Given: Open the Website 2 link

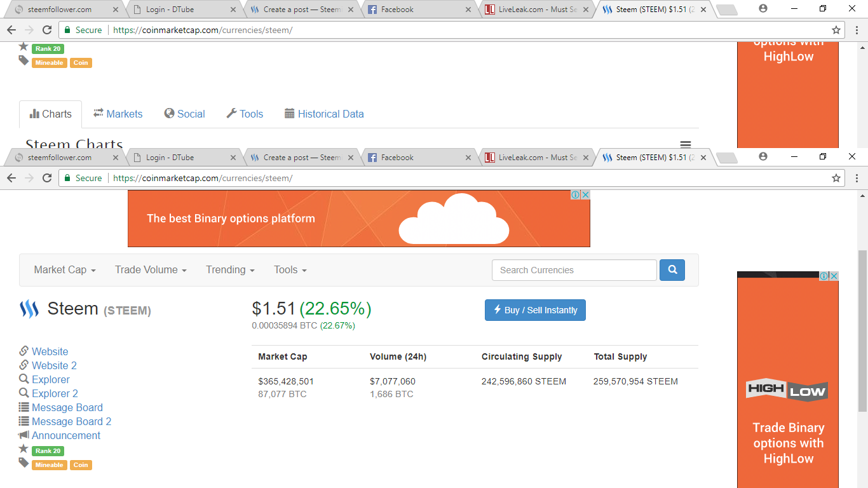Looking at the screenshot, I should point(54,365).
